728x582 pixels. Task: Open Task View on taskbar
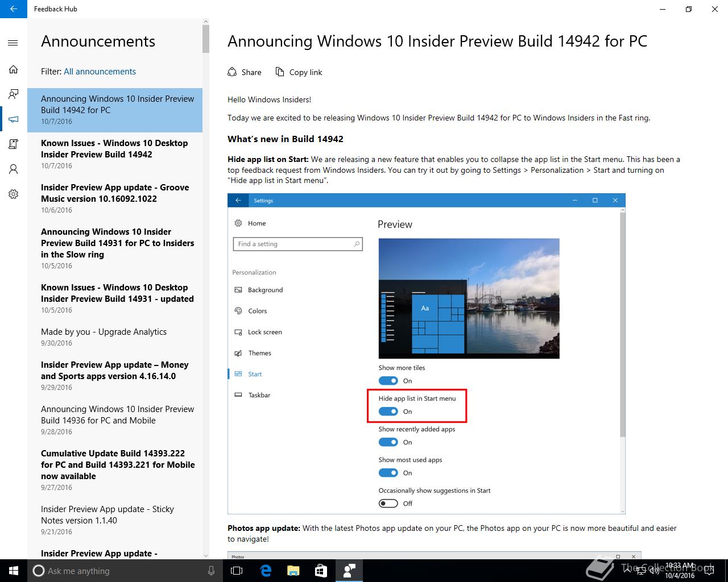click(x=237, y=571)
